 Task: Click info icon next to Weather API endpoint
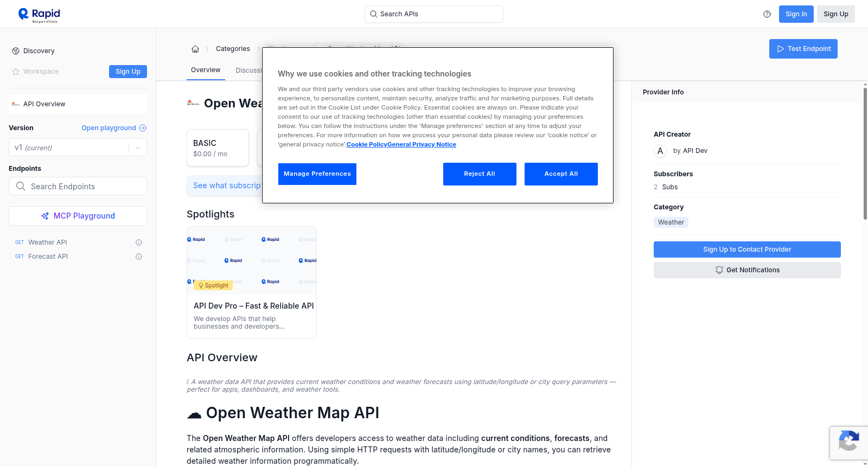[139, 242]
